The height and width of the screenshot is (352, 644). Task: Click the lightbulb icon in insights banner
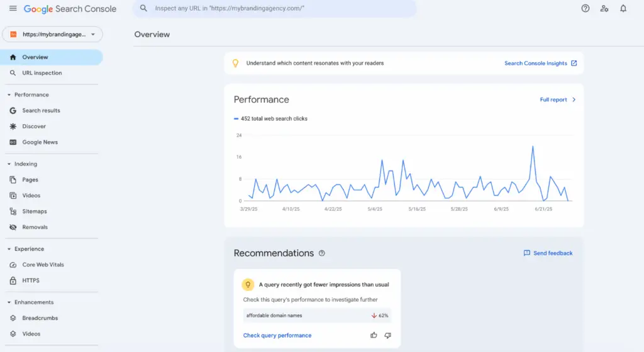pos(235,63)
